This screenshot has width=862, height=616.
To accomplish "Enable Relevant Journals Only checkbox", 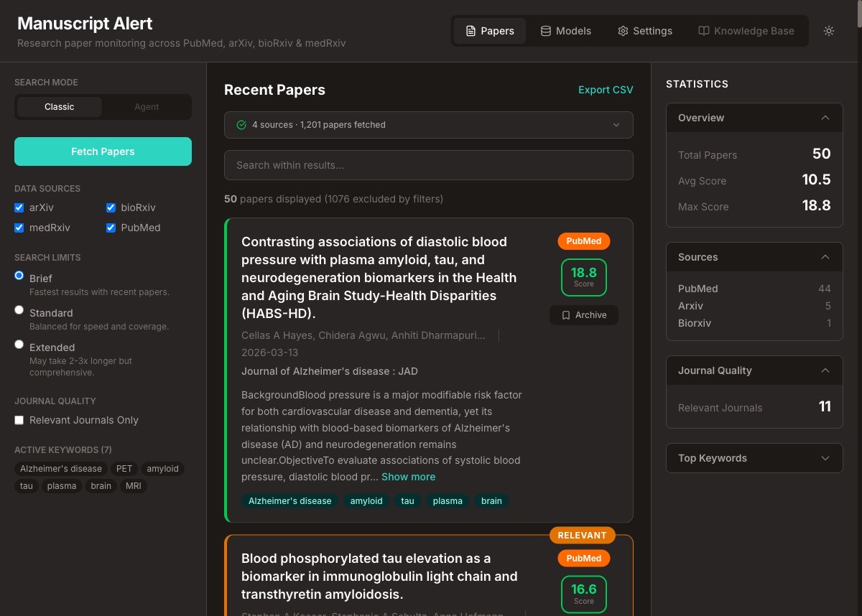I will pyautogui.click(x=19, y=420).
